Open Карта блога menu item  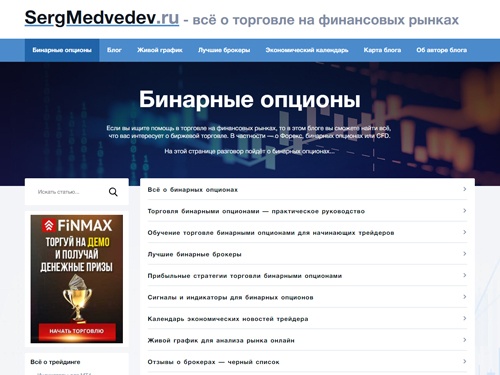[382, 50]
